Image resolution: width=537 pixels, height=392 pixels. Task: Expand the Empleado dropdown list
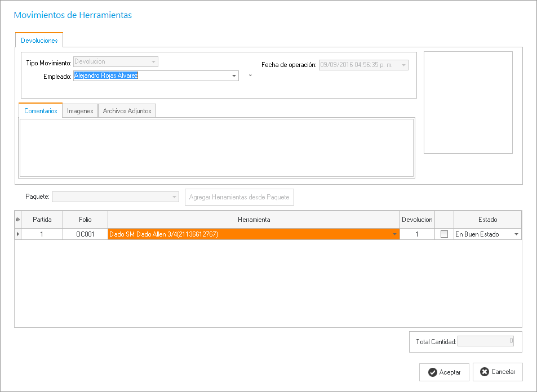coord(234,76)
